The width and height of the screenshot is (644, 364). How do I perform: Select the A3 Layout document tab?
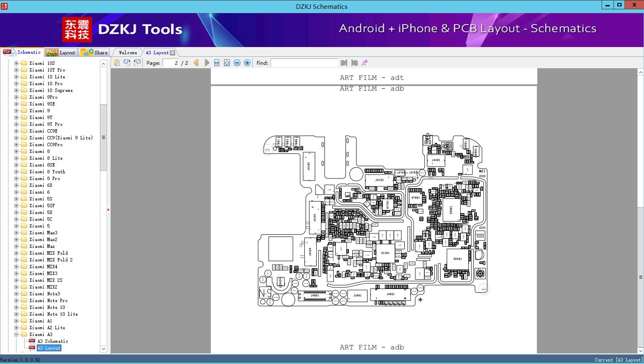click(157, 53)
